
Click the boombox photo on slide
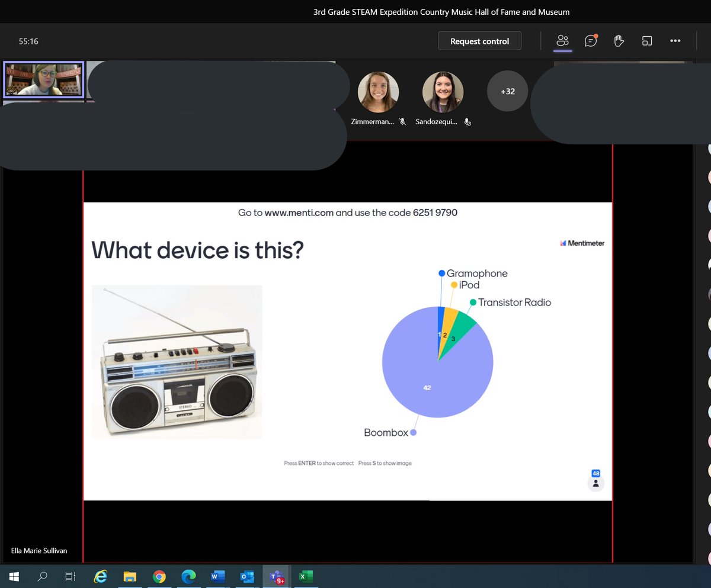(177, 362)
